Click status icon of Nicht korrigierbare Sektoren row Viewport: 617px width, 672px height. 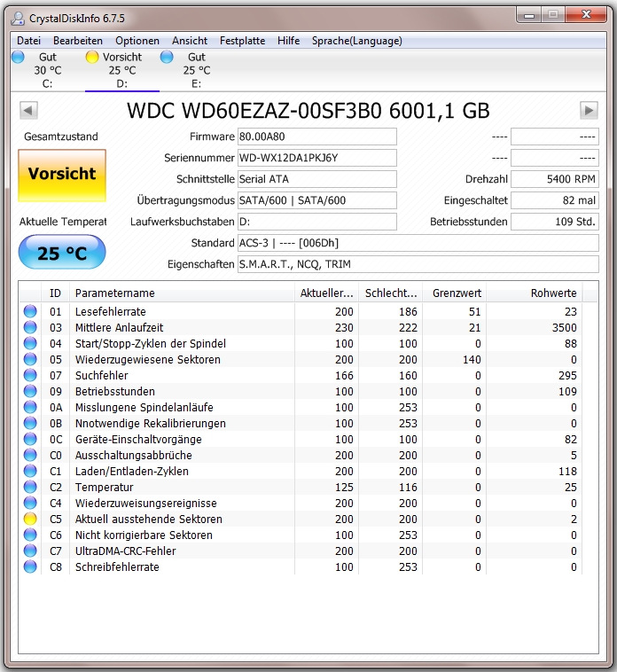click(x=30, y=535)
